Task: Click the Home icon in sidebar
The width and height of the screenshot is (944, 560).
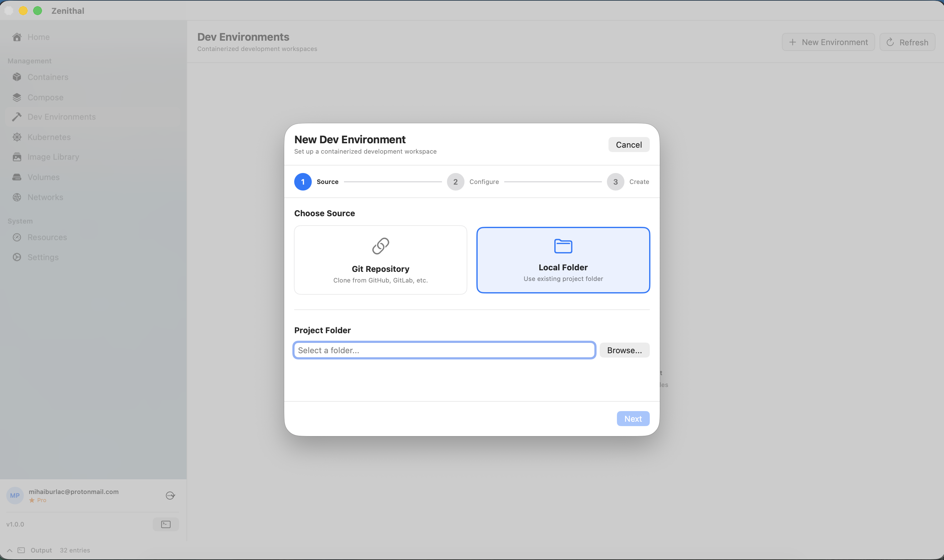Action: click(17, 37)
